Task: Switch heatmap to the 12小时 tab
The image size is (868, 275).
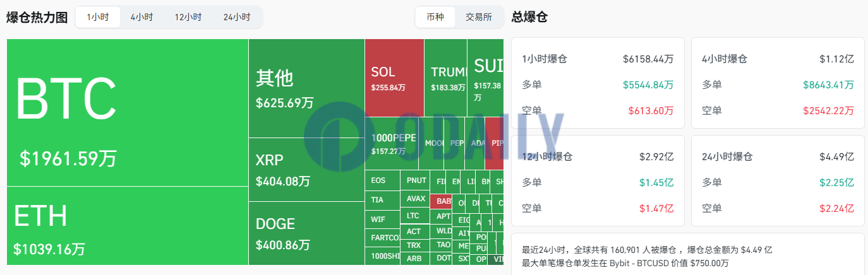Action: 188,17
